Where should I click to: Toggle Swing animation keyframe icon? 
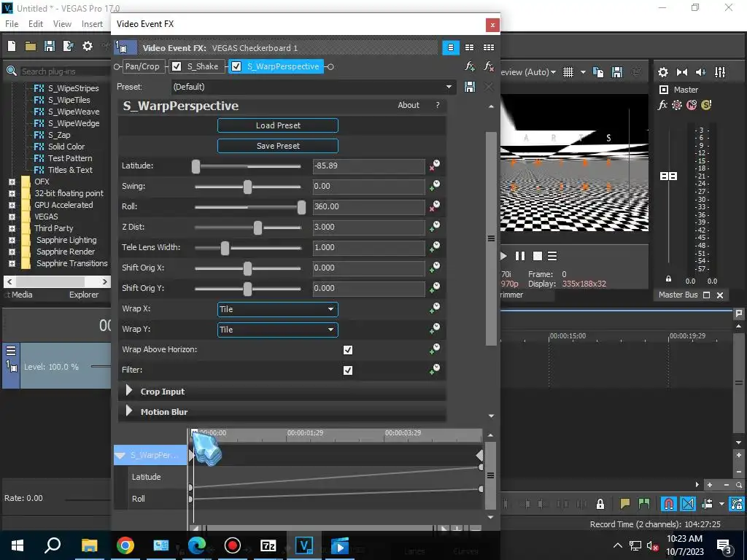435,186
